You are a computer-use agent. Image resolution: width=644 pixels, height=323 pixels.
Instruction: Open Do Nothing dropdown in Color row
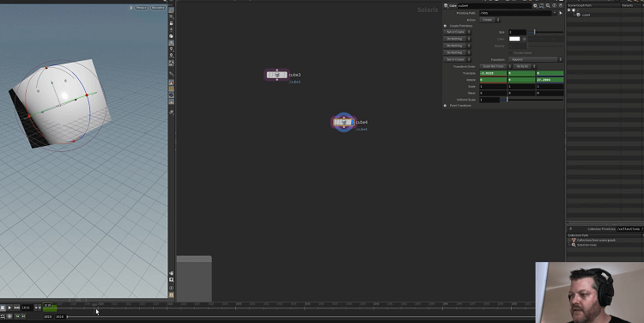457,39
